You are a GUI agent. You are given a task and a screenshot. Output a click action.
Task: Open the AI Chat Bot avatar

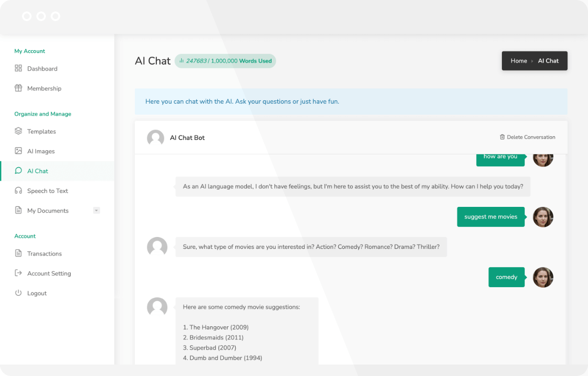(x=155, y=138)
